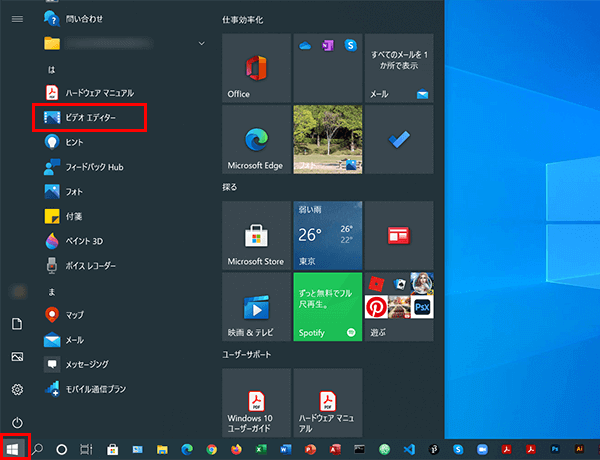Open the Windows 10 ユーザーガイド tile

[x=256, y=403]
